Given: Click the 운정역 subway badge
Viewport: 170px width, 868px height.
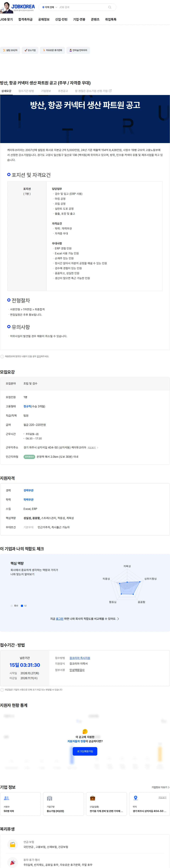Looking at the screenshot, I should point(29,457).
